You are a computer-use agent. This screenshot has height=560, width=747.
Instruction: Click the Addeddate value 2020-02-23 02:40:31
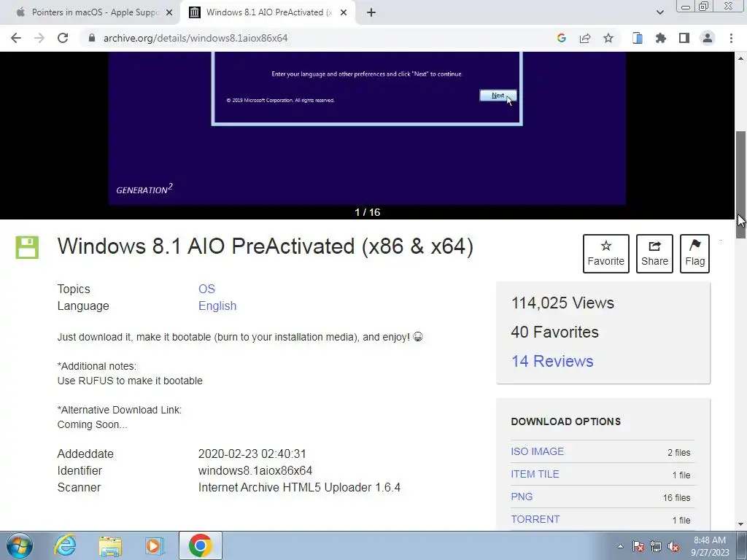[x=252, y=454]
